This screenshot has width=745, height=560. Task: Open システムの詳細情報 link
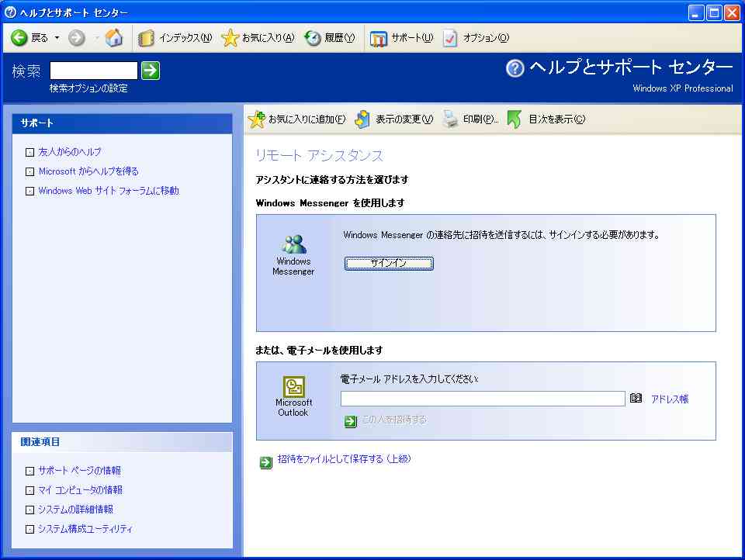coord(76,510)
